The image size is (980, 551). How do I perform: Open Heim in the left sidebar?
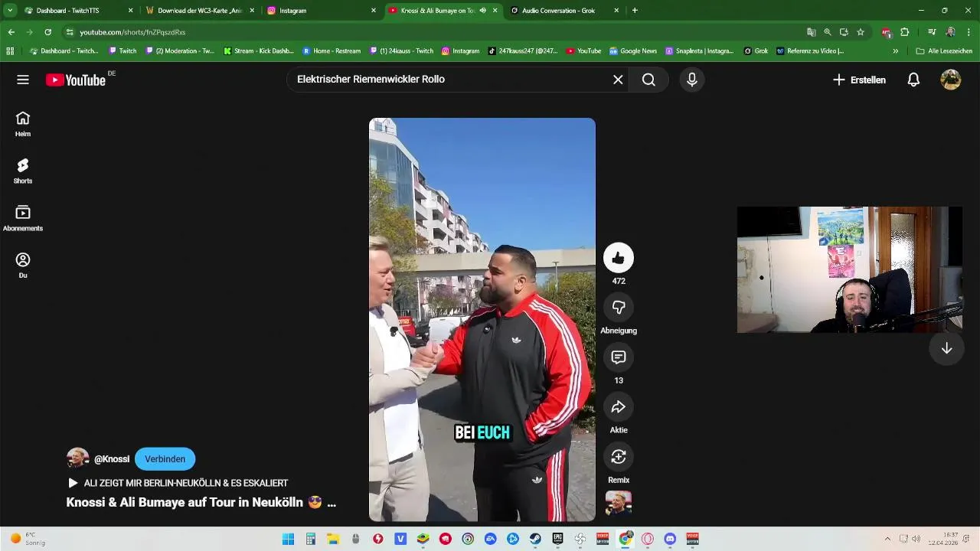point(23,123)
